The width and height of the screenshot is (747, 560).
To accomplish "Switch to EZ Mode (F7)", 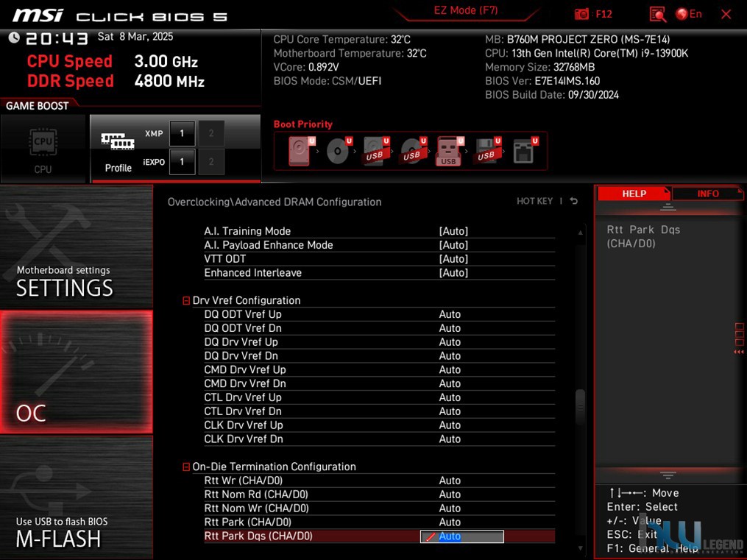I will pyautogui.click(x=465, y=10).
